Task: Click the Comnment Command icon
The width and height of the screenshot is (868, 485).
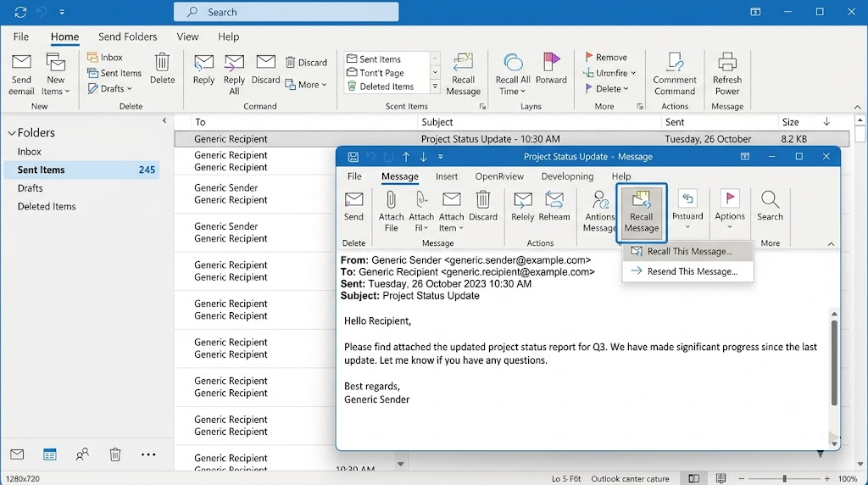Action: pos(675,62)
